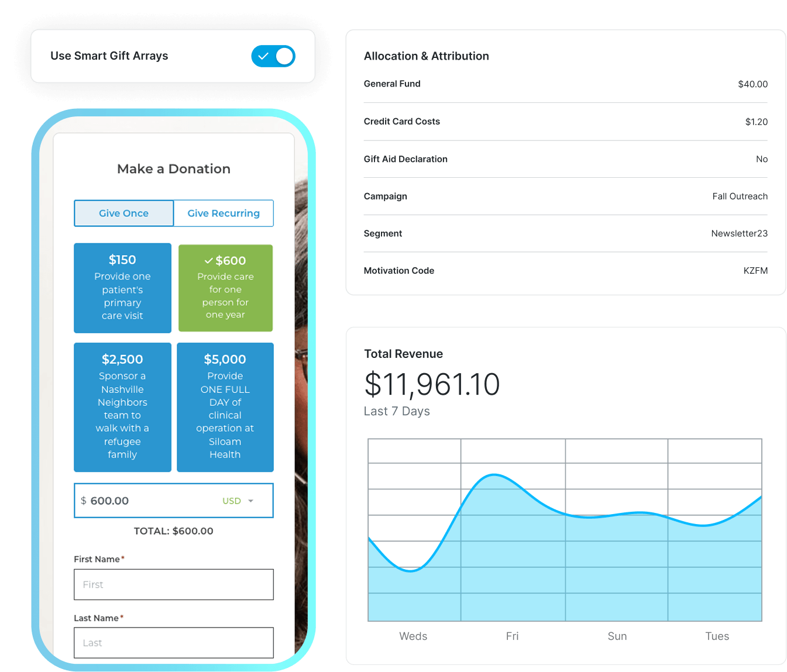Pick the $2,500 Nashville Neighbors gift
The image size is (787, 672).
pos(122,407)
